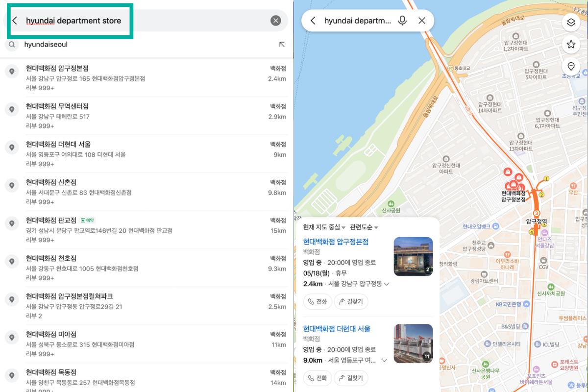
Task: Click location pin icon for 천호점 row
Action: 12,262
